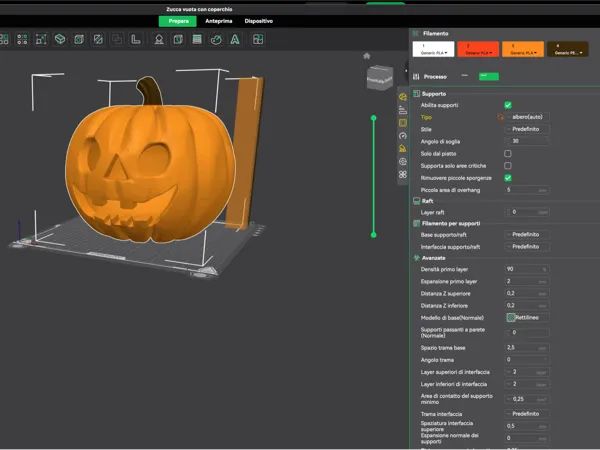
Task: Click the Processo sliders icon
Action: click(x=416, y=77)
